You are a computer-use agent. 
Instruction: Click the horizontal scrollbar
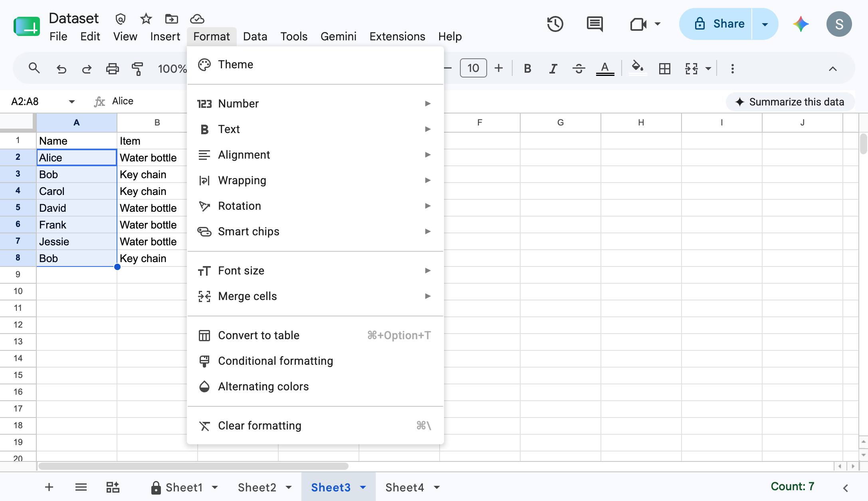193,466
